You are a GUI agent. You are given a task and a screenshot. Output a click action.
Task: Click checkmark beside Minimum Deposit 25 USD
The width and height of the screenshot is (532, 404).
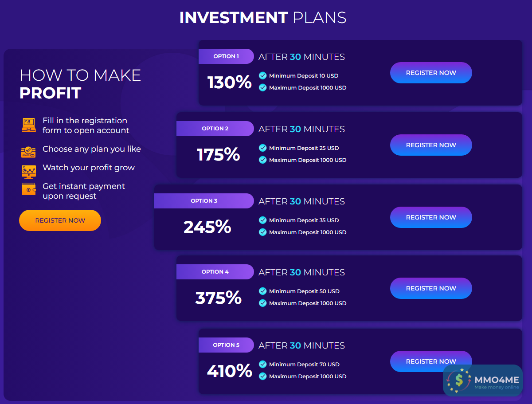tap(263, 148)
